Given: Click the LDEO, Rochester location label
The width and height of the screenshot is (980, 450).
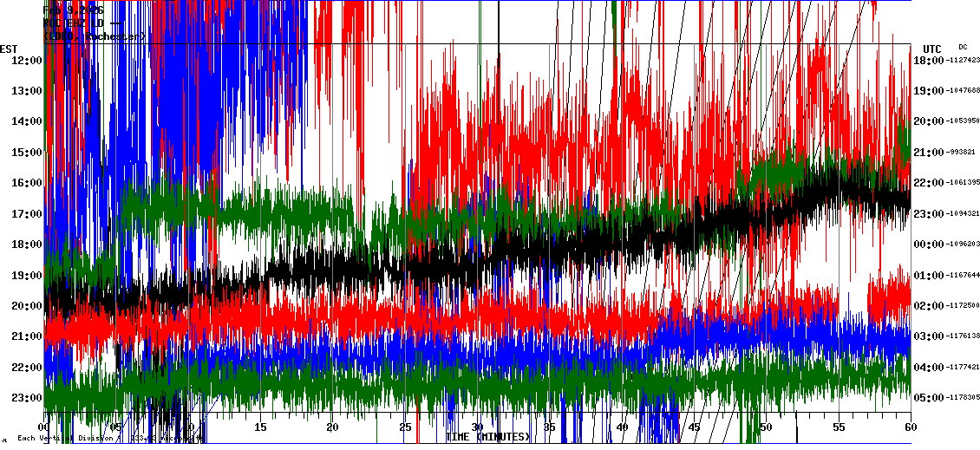Looking at the screenshot, I should click(95, 36).
